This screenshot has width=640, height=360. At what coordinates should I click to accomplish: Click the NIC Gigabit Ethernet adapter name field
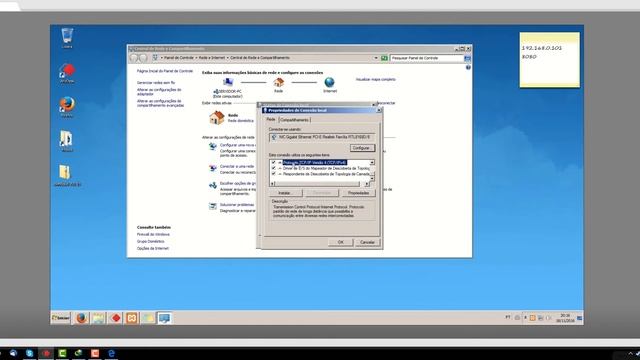click(x=322, y=137)
